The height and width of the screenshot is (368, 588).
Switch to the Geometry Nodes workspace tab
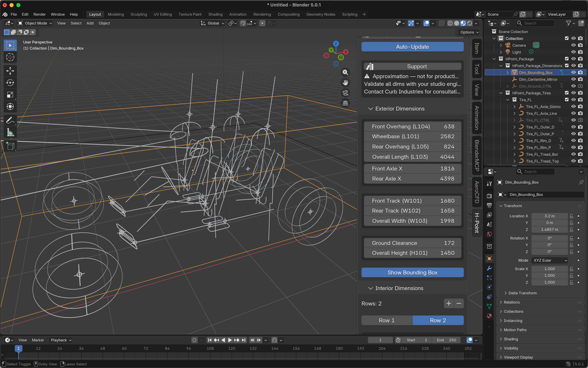tap(321, 14)
